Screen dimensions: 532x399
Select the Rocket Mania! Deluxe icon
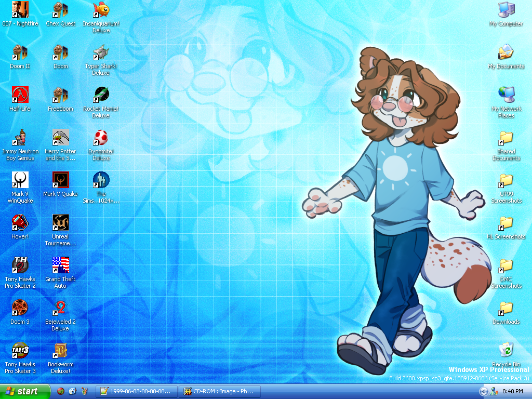(x=101, y=95)
